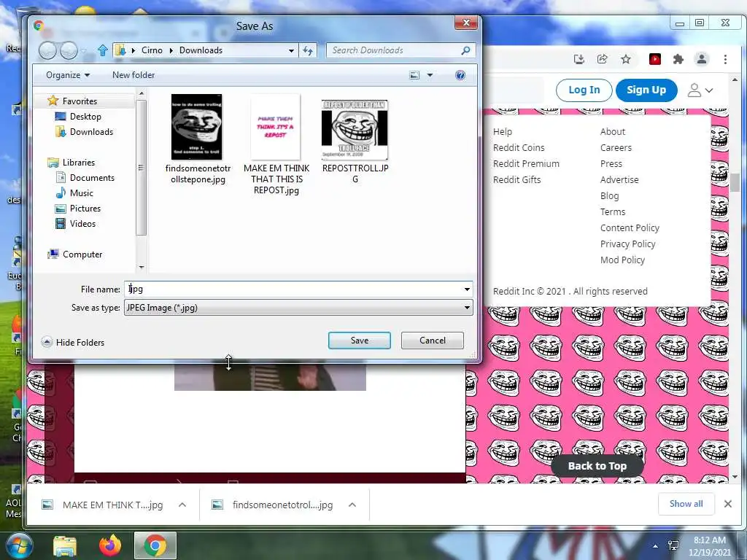Expand view options dropdown arrow
The image size is (747, 560).
(x=430, y=75)
